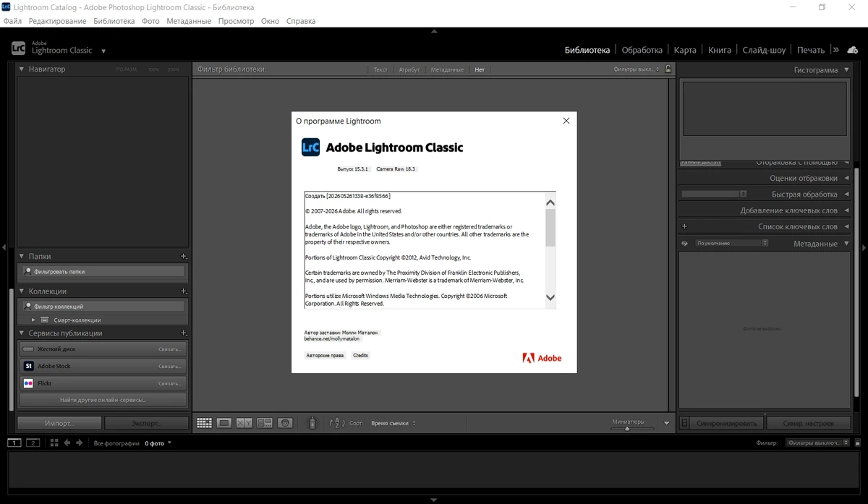Collapse the Папки panel
868x504 pixels.
(x=21, y=256)
